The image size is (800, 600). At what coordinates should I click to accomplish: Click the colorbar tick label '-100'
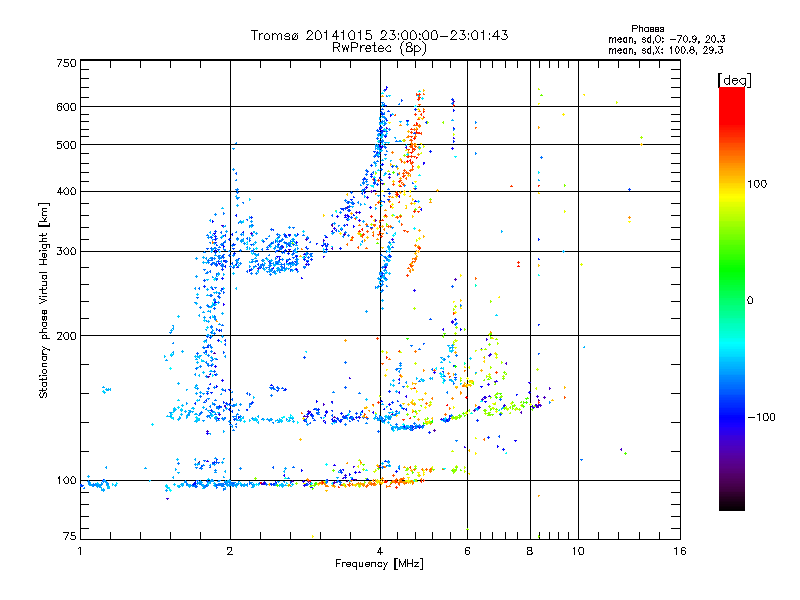coord(761,417)
